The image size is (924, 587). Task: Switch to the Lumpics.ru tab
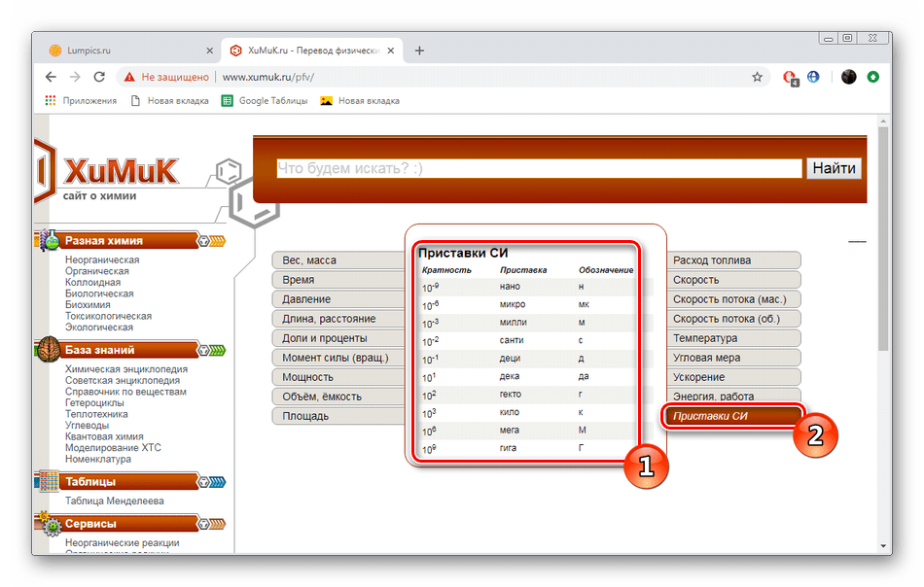point(131,51)
